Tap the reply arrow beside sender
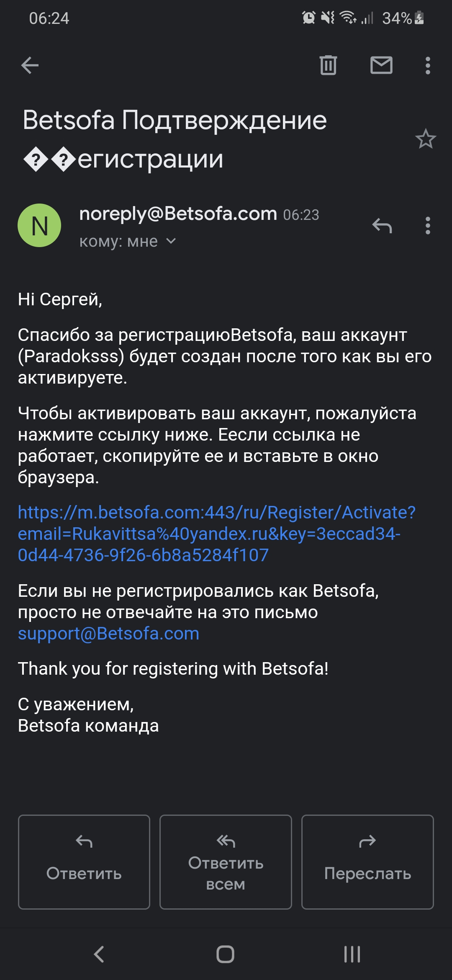 (x=382, y=226)
